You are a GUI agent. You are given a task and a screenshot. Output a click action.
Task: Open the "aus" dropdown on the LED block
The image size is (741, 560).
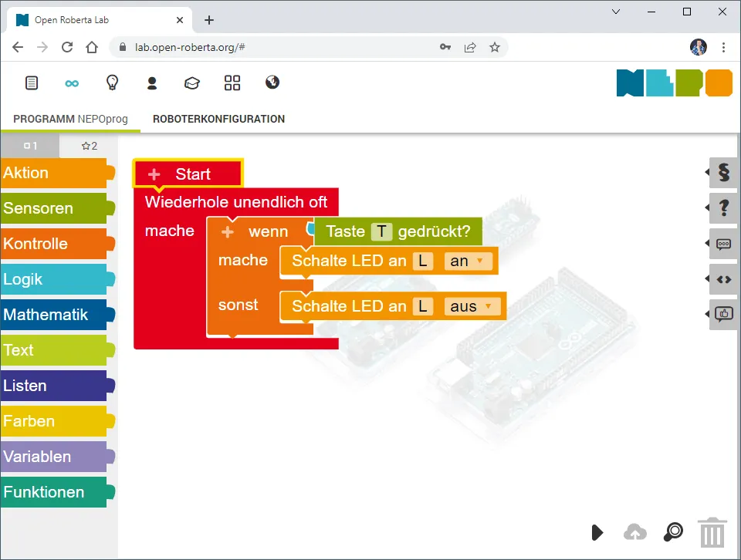tap(473, 306)
